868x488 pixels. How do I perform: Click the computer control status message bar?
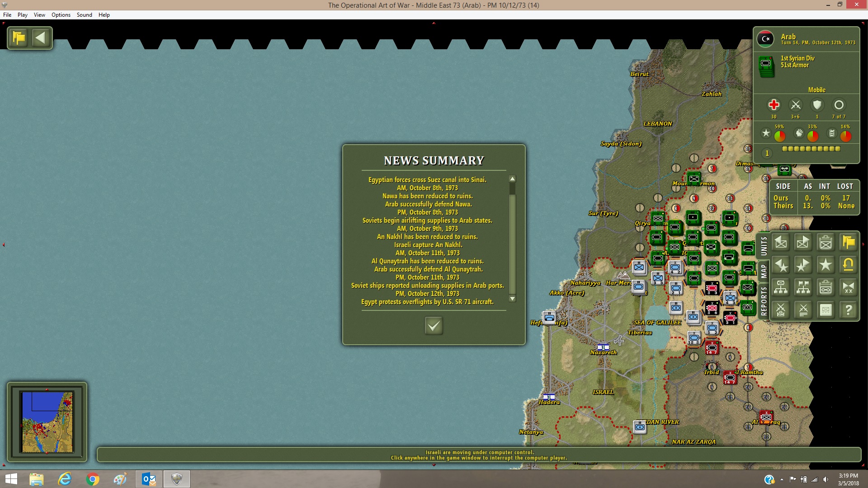point(479,455)
